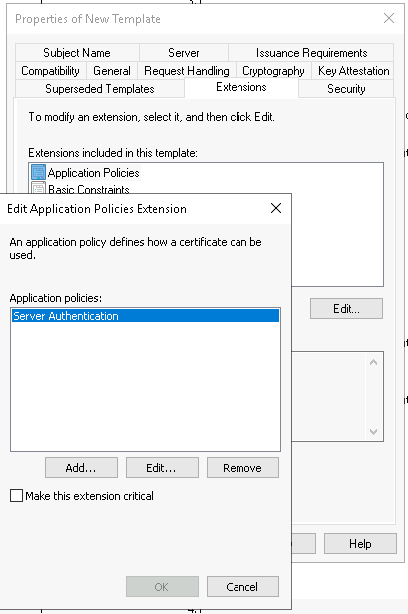Cancel the Edit Application Policies dialog
Screen dimensions: 408x614
pyautogui.click(x=243, y=587)
